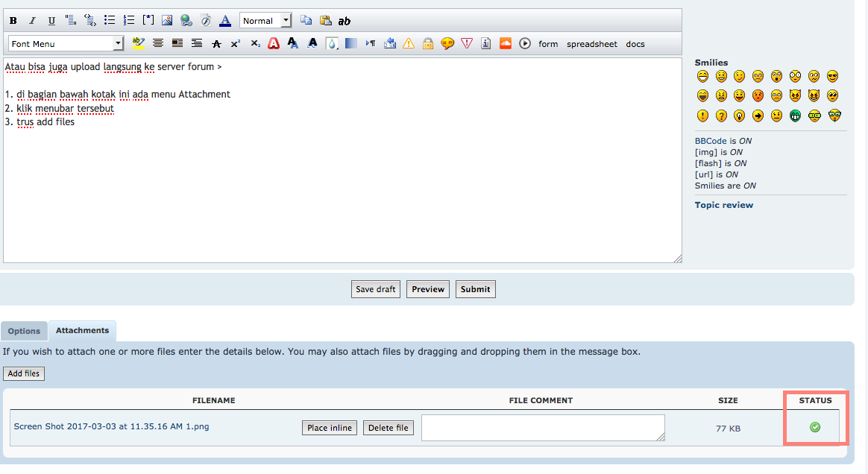The height and width of the screenshot is (474, 868).
Task: Select the Attachments tab
Action: pos(82,331)
